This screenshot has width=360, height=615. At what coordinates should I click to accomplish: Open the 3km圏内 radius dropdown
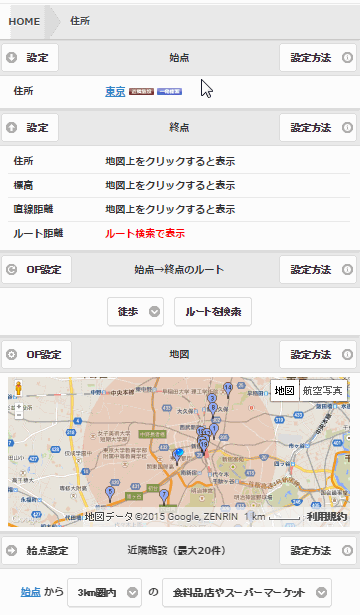(x=104, y=593)
